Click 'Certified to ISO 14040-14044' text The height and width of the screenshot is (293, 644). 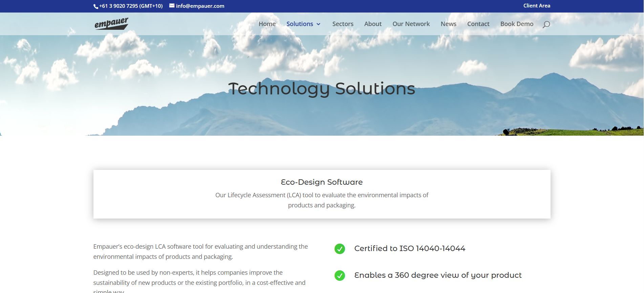click(x=410, y=248)
